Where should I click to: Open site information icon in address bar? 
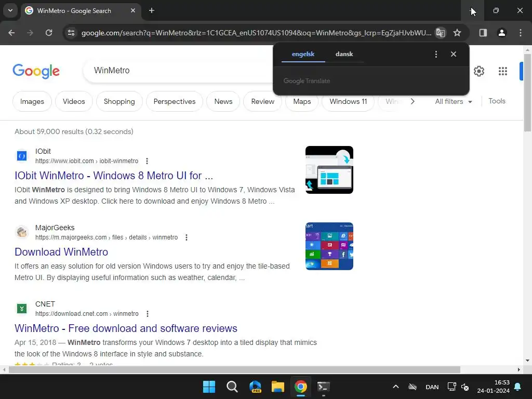(71, 33)
